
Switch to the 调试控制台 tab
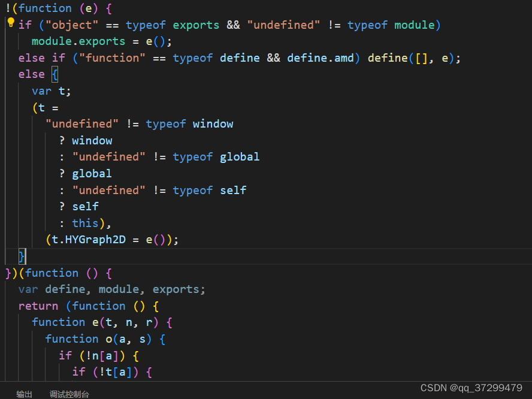(x=69, y=394)
